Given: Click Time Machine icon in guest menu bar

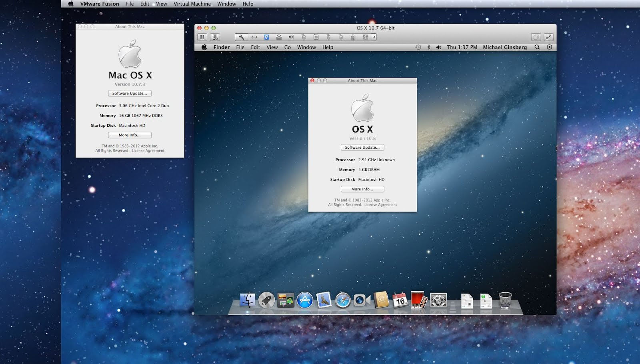Looking at the screenshot, I should (418, 47).
